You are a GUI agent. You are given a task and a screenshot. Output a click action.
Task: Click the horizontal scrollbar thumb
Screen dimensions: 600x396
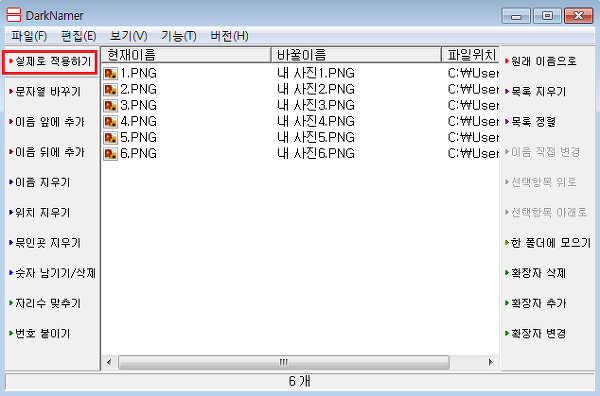click(284, 362)
